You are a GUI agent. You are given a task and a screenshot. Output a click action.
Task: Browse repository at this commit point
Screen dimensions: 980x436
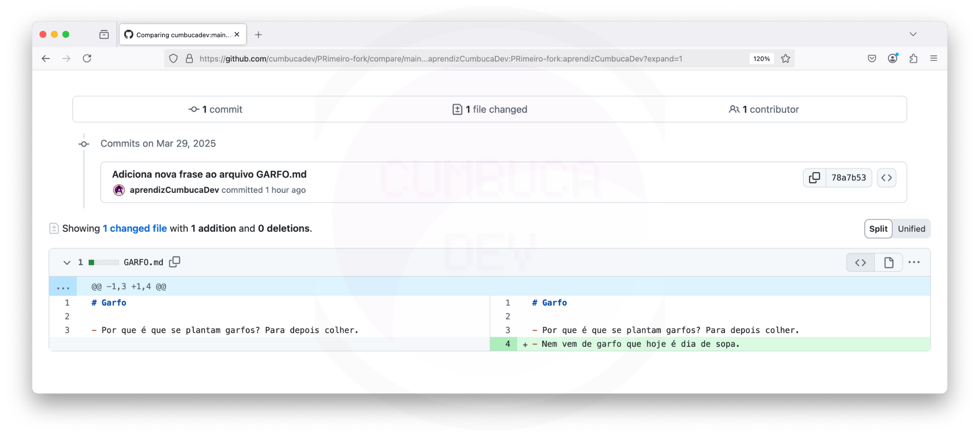886,178
